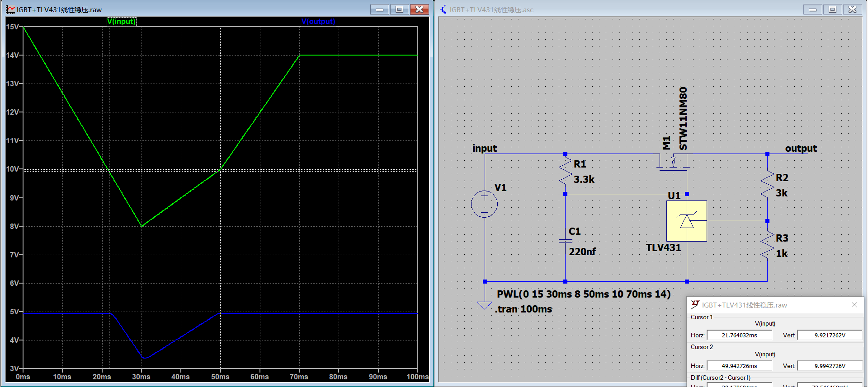This screenshot has height=387, width=868.
Task: Click the M1 reference designator text
Action: (x=666, y=143)
